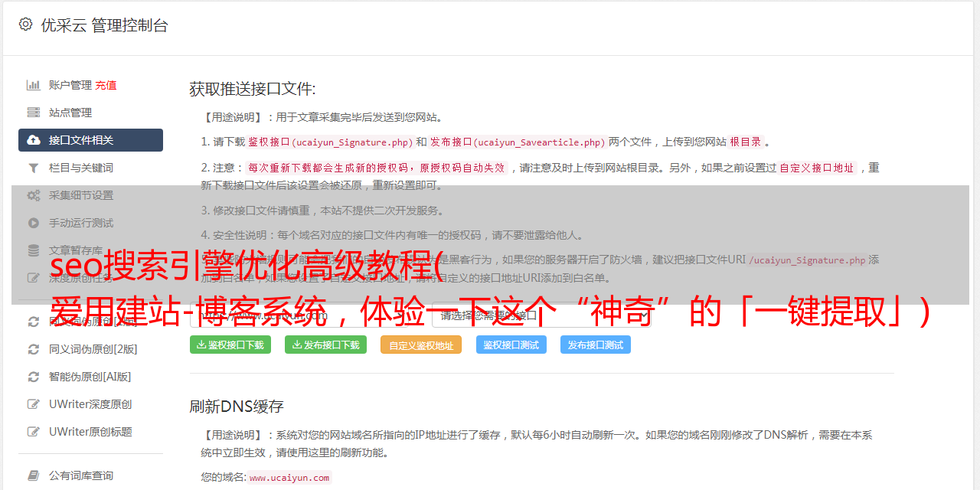Select the 接口文件相关 cloud upload icon
Screen dimensions: 980x490
(34, 140)
